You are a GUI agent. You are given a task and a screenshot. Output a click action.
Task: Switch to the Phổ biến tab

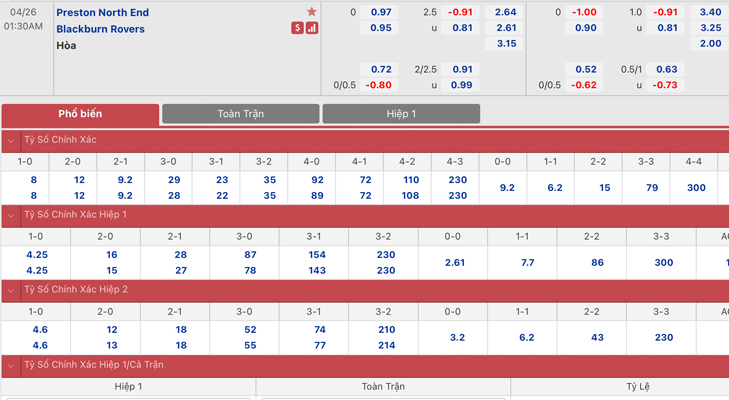tap(80, 114)
